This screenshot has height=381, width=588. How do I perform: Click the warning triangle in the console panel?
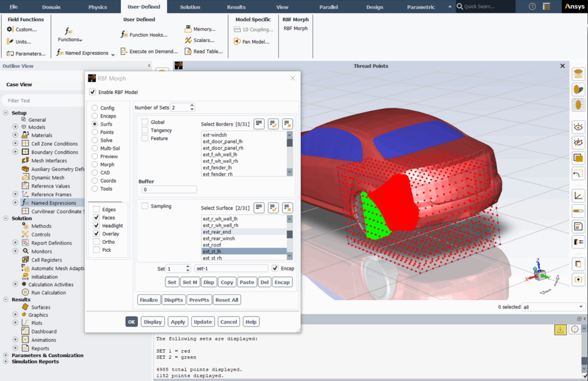tap(560, 329)
